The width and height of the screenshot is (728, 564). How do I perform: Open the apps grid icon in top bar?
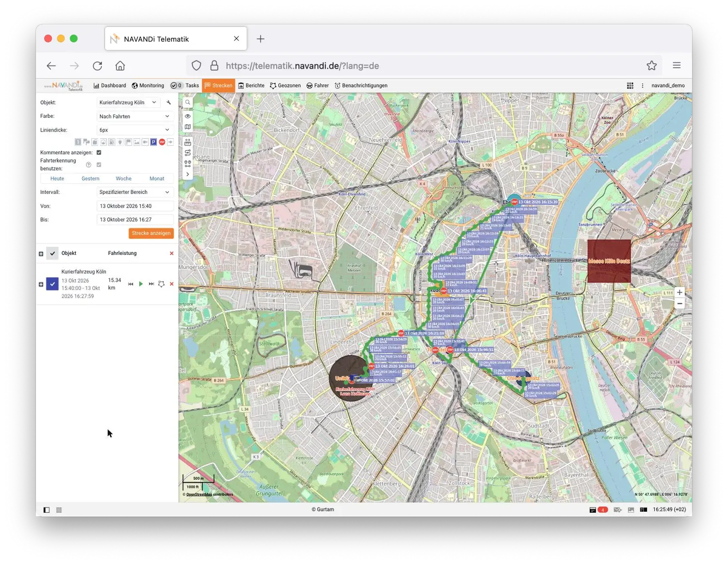click(x=630, y=86)
